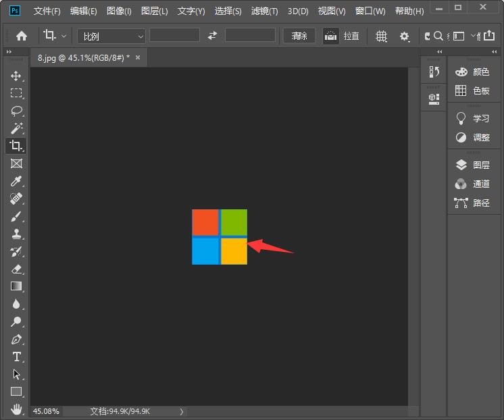Open the 图像(I) menu
The image size is (504, 420).
tap(119, 11)
